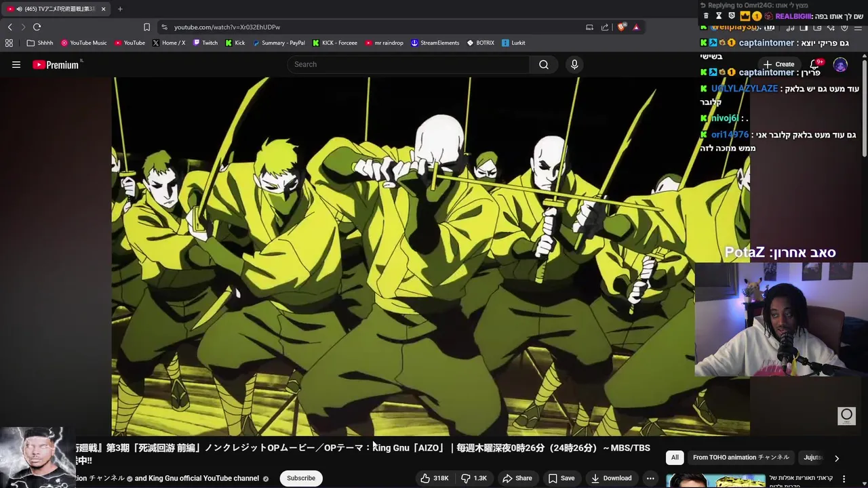Click UGLYLAZYLAZE username in chat
Viewport: 868px width, 488px height.
[745, 89]
